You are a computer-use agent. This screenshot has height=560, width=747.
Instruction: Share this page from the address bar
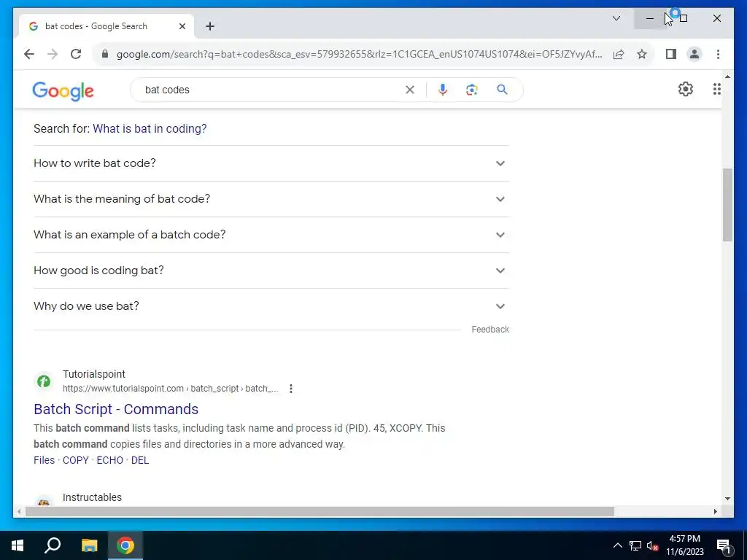click(619, 54)
